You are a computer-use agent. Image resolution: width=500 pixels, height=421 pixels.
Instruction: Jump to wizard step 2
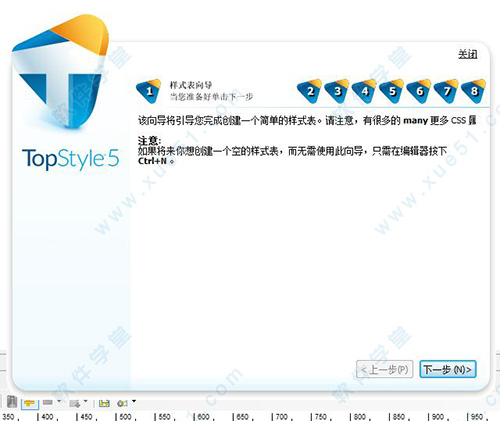(310, 91)
